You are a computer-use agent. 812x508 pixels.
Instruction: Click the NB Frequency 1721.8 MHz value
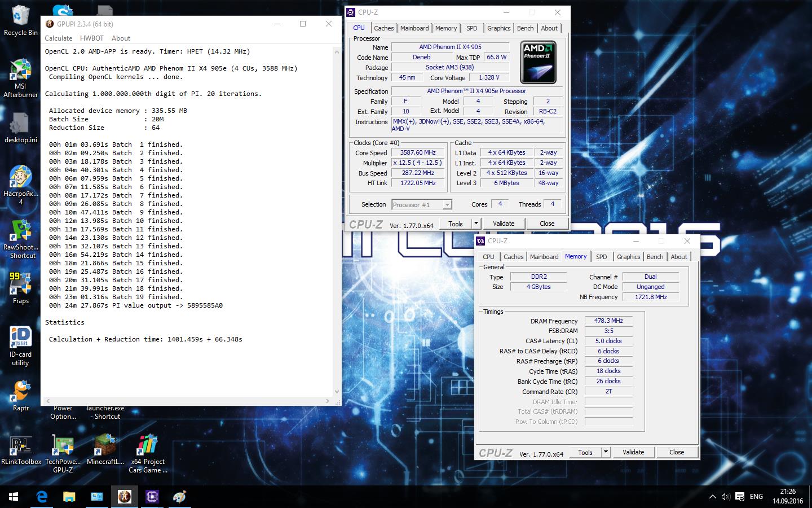(651, 297)
